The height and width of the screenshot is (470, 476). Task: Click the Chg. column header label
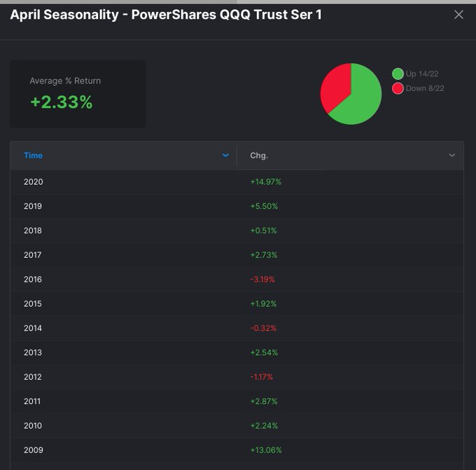(x=258, y=155)
